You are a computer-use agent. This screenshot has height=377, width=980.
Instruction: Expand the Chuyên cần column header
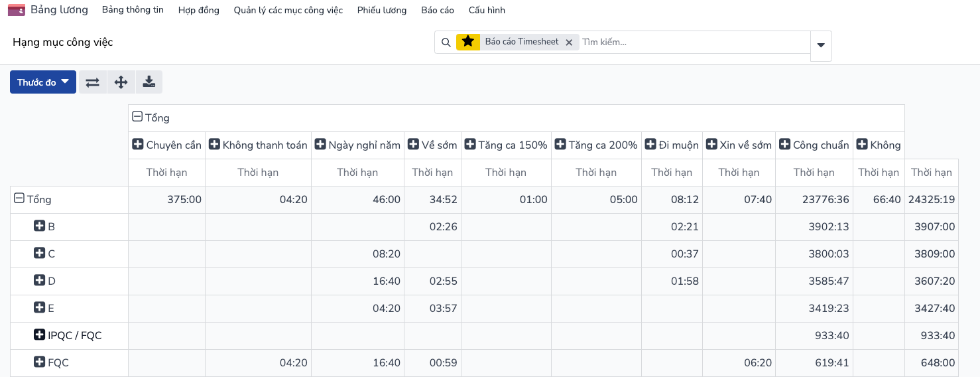(138, 145)
